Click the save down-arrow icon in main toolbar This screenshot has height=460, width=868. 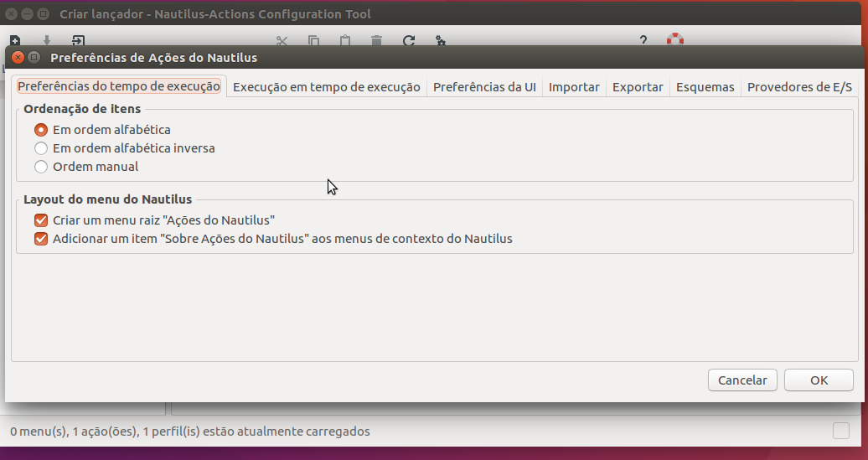(x=47, y=40)
